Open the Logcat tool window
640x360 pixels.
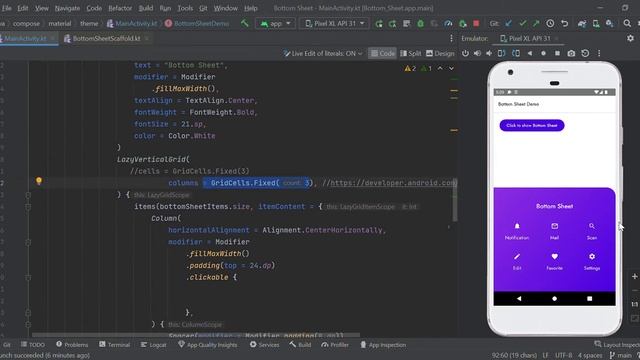coord(153,345)
